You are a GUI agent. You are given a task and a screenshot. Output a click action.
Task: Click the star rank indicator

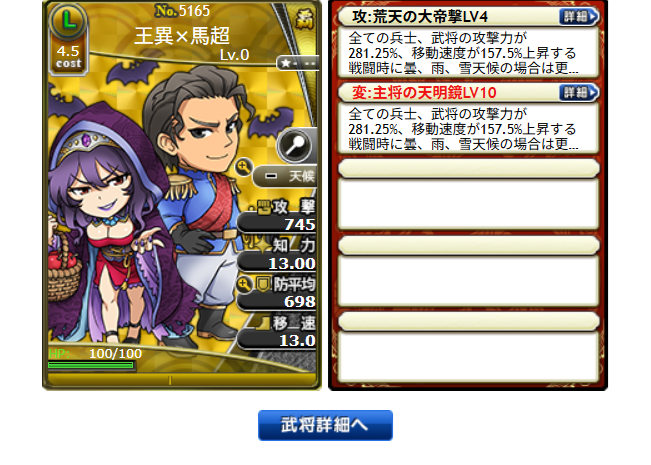tap(298, 63)
